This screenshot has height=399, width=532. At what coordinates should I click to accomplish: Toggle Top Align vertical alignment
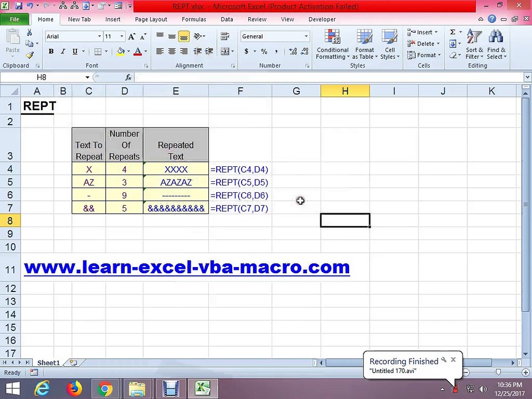pos(160,36)
